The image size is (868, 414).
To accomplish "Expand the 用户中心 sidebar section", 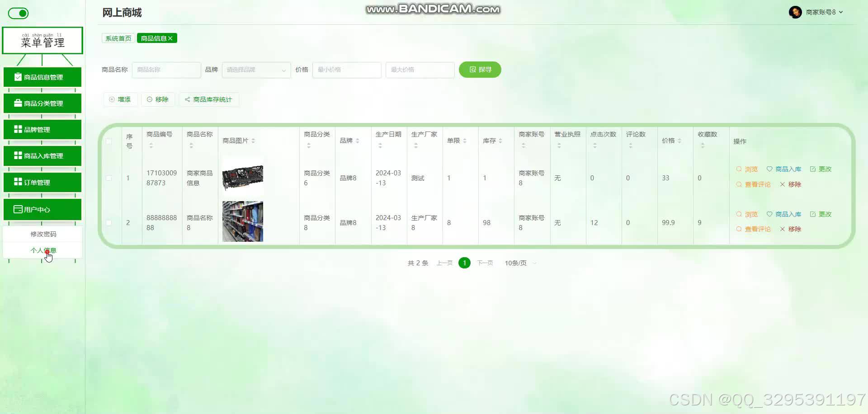I will 42,209.
